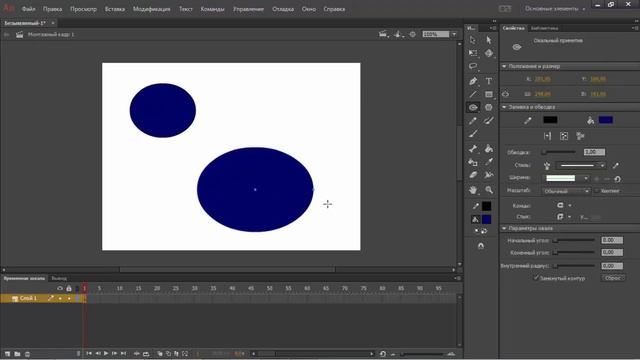Click Edit Scene icon above stage
Viewport: 640px width, 360px height.
(383, 34)
